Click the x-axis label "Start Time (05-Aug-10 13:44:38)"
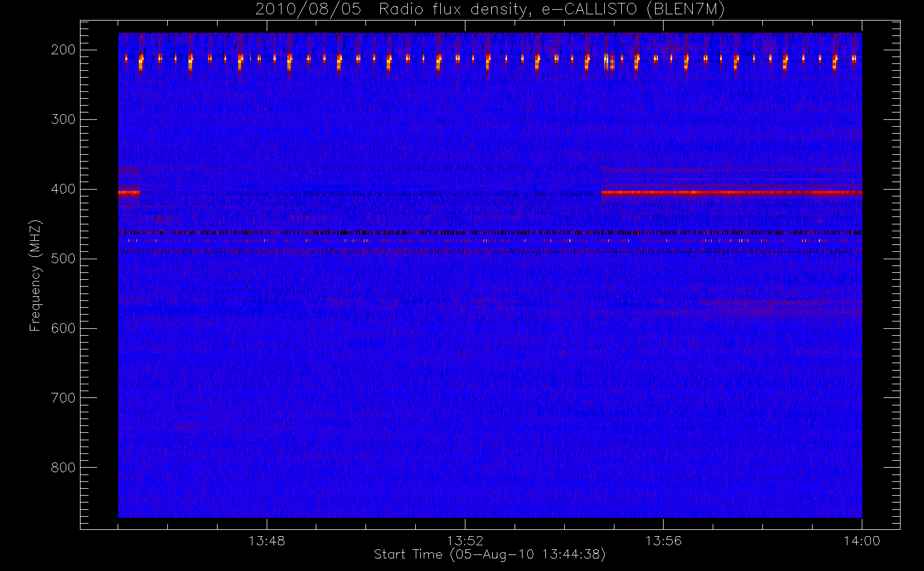This screenshot has width=924, height=571. [489, 554]
